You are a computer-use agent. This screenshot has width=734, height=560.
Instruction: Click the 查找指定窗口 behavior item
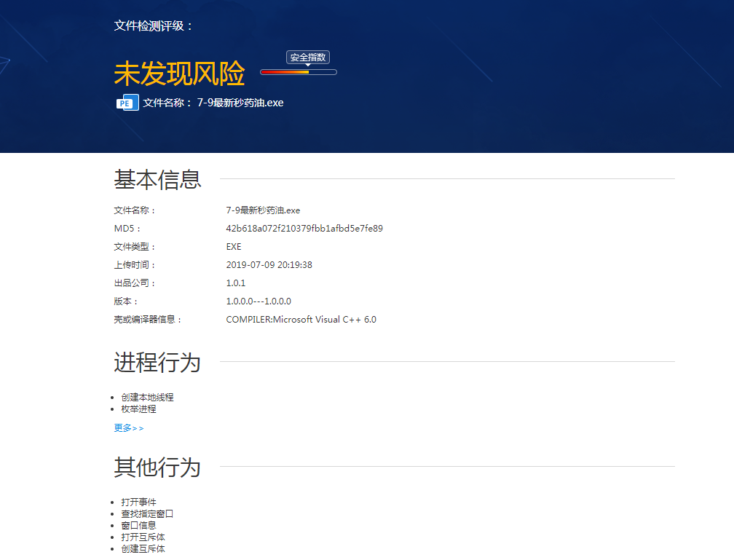tap(147, 514)
